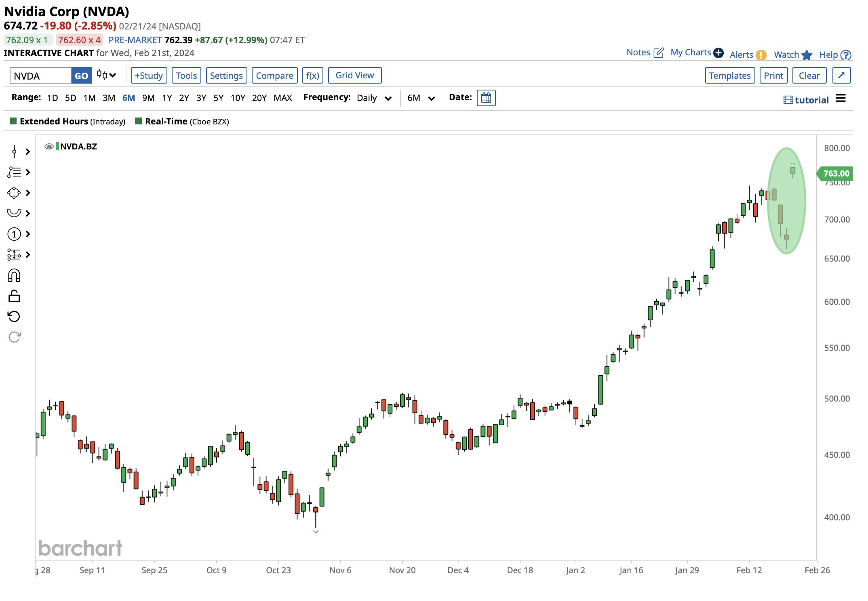Open the candlestick chart type dropdown

107,75
